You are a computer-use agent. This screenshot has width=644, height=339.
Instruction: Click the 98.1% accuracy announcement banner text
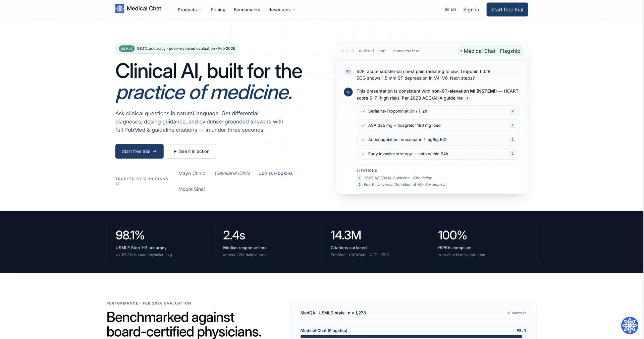pyautogui.click(x=186, y=49)
